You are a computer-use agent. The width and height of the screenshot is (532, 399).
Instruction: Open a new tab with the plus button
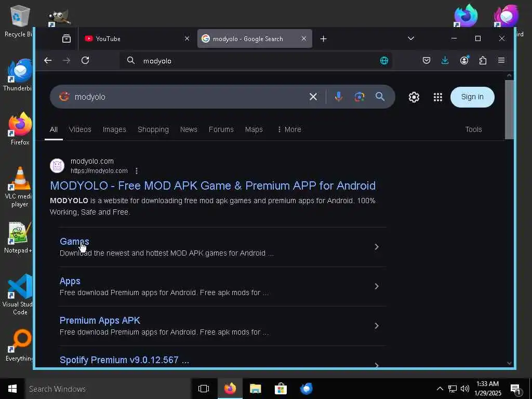click(323, 38)
